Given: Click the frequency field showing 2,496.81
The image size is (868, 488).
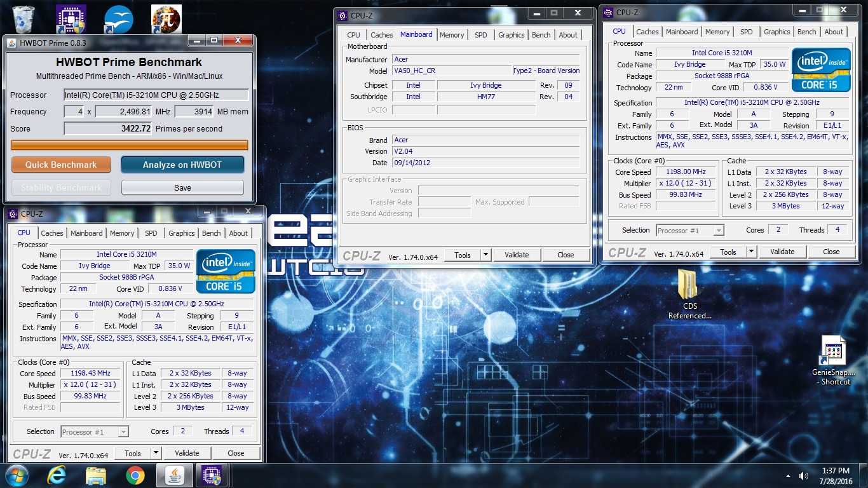Looking at the screenshot, I should point(123,111).
